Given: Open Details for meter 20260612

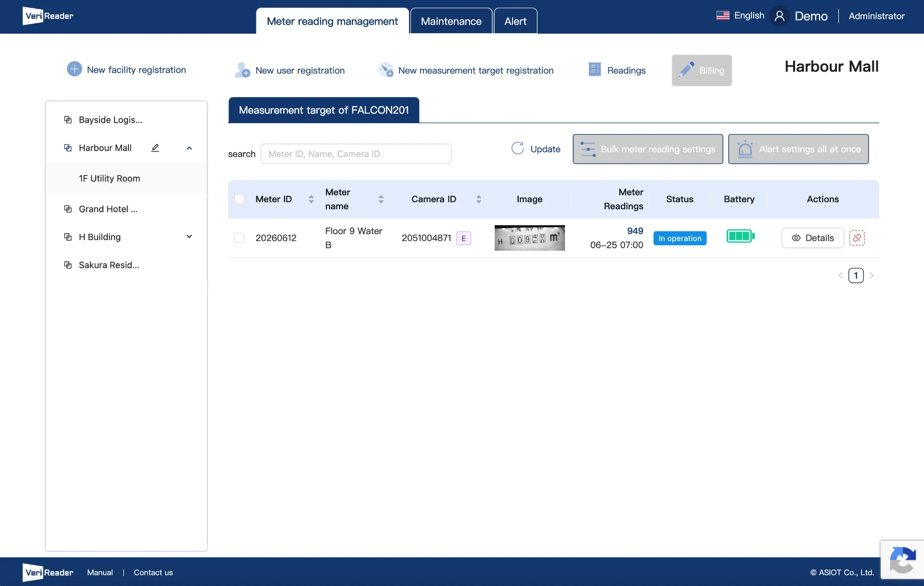Looking at the screenshot, I should click(x=812, y=238).
